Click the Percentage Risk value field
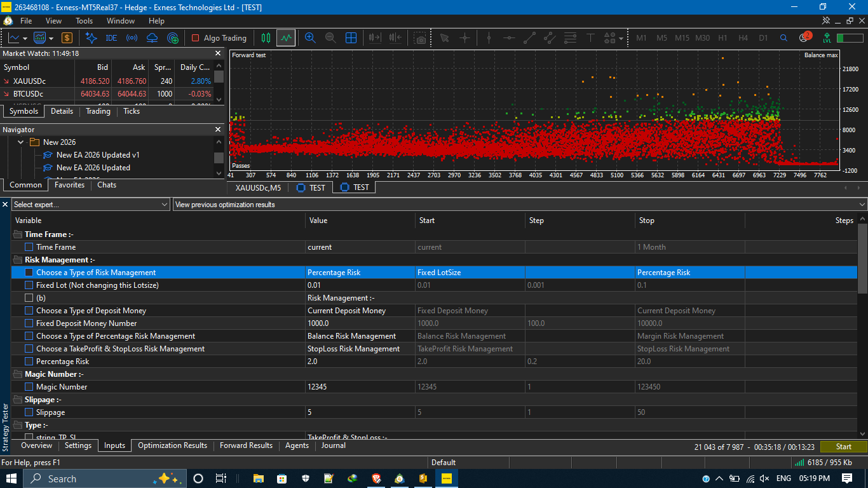This screenshot has height=488, width=868. point(360,362)
